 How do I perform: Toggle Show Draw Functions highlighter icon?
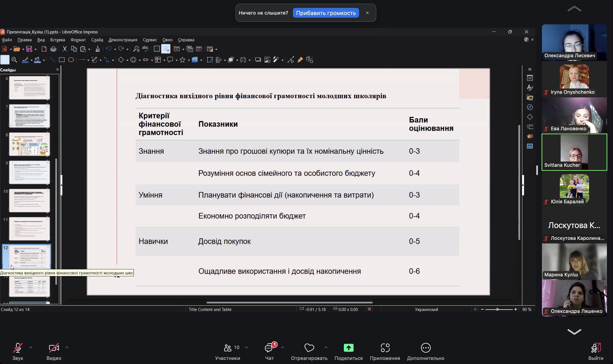pyautogui.click(x=300, y=60)
